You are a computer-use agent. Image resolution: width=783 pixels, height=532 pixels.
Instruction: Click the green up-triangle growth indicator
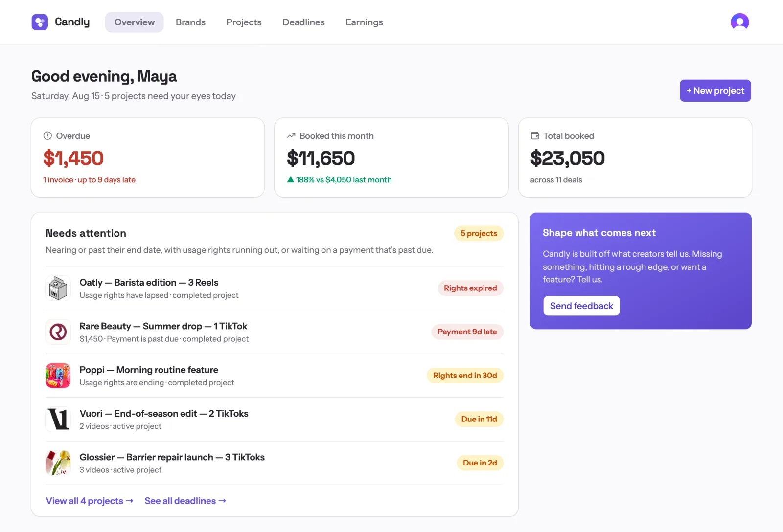click(291, 179)
